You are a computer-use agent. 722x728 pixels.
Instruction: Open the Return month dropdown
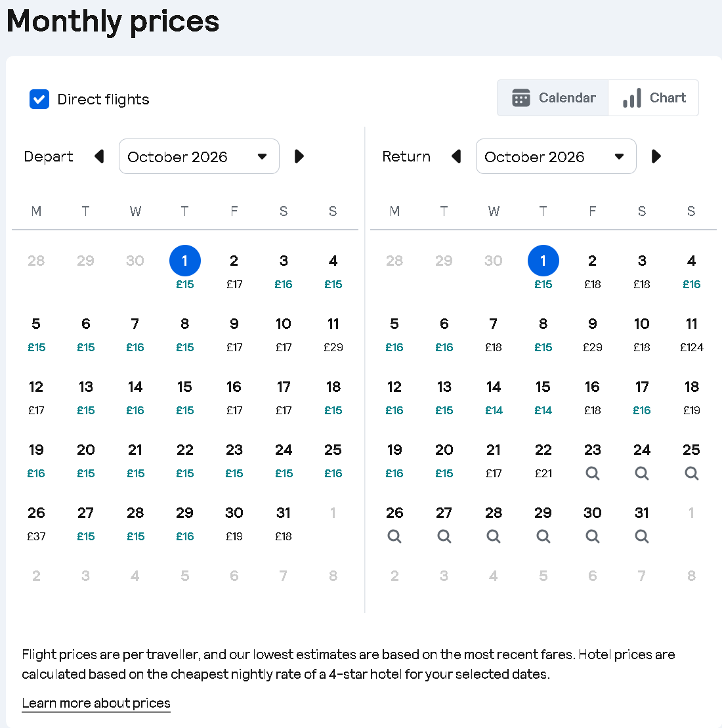pyautogui.click(x=556, y=156)
